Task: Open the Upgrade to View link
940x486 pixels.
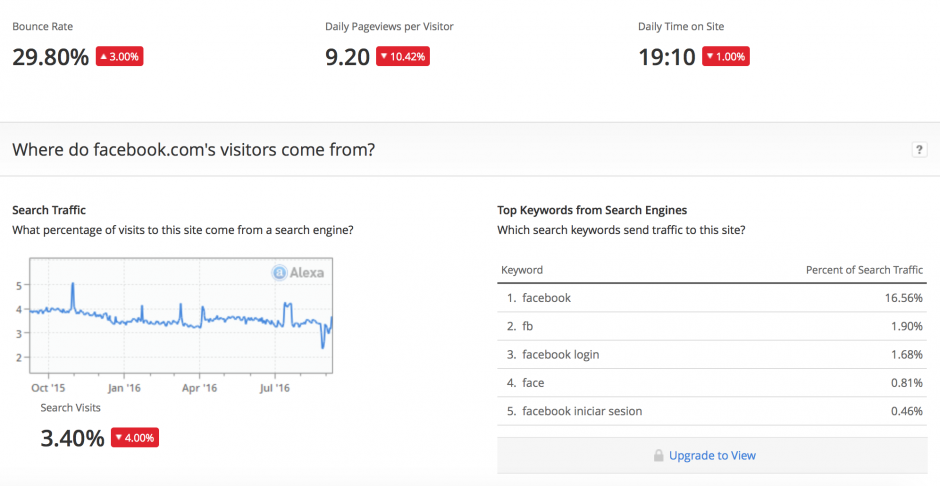Action: click(x=712, y=455)
